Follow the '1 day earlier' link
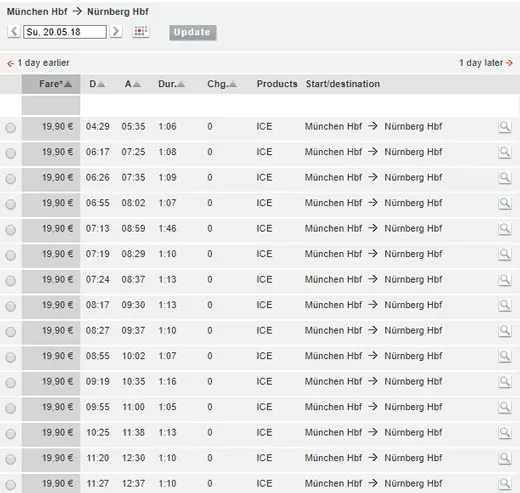 click(38, 63)
